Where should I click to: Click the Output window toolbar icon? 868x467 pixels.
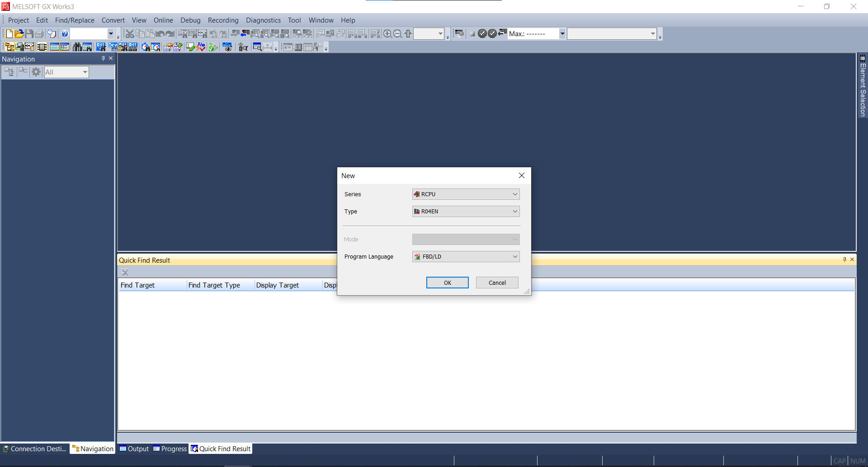(x=55, y=47)
